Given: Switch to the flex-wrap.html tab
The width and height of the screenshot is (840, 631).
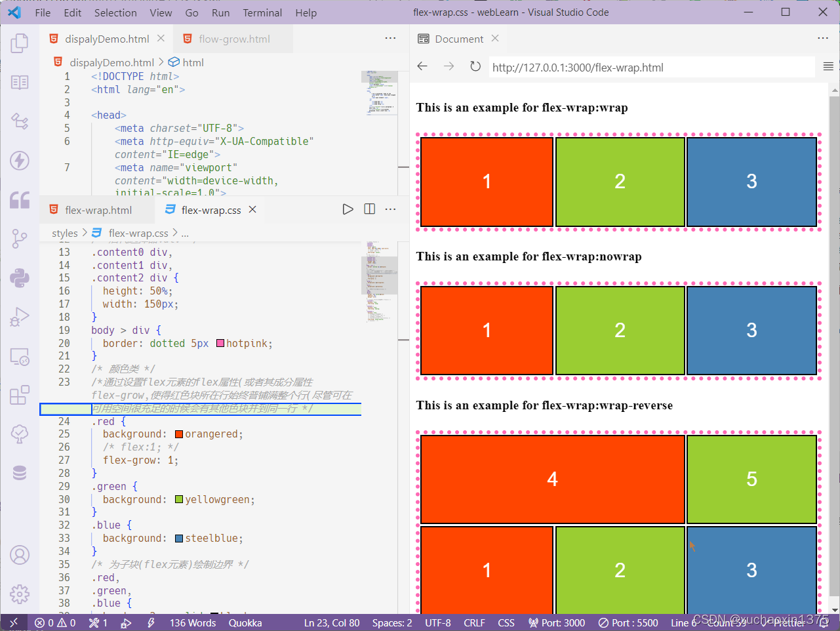Looking at the screenshot, I should point(98,210).
